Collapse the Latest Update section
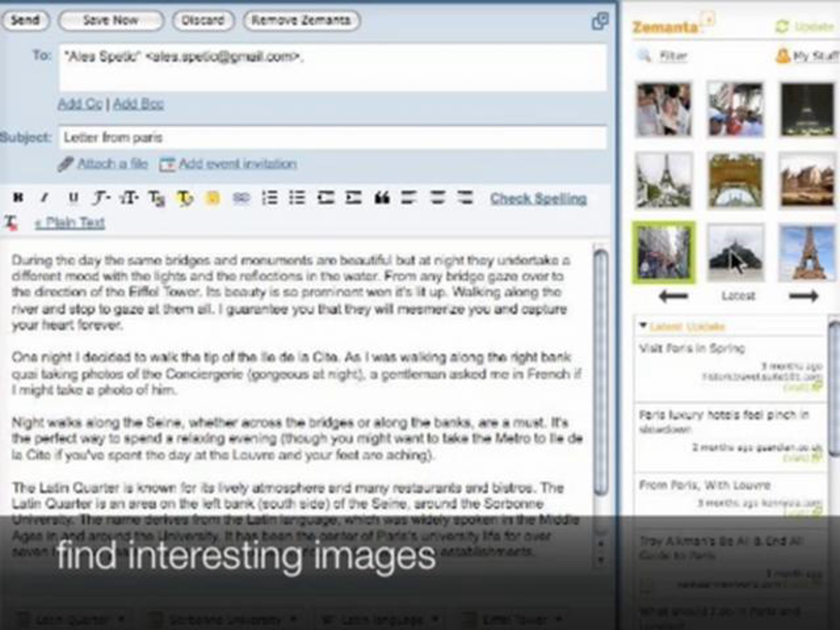This screenshot has width=840, height=630. [643, 325]
